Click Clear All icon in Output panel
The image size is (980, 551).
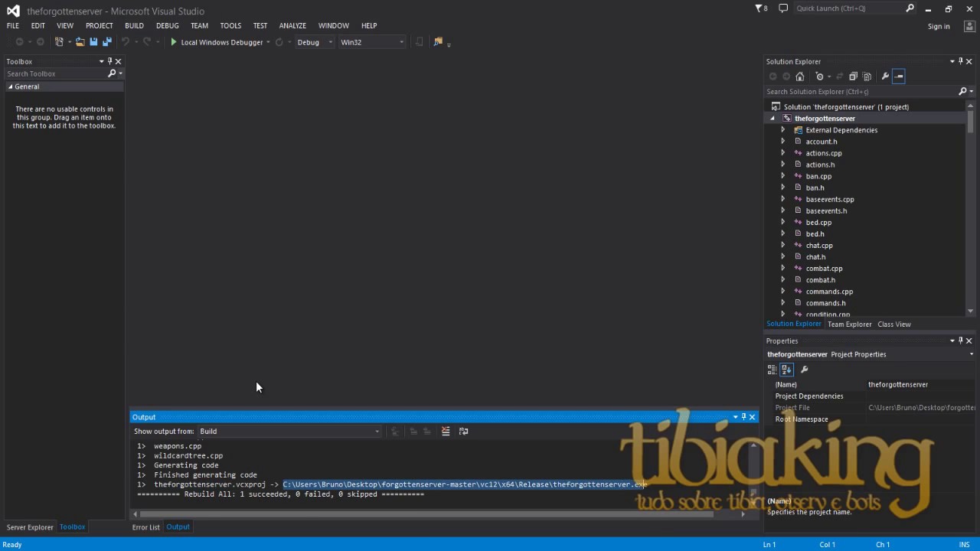446,431
